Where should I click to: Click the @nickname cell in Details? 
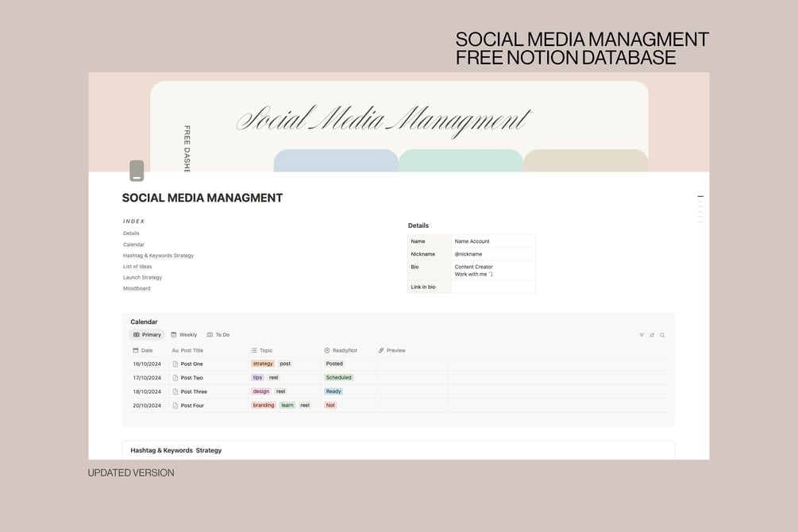(493, 254)
